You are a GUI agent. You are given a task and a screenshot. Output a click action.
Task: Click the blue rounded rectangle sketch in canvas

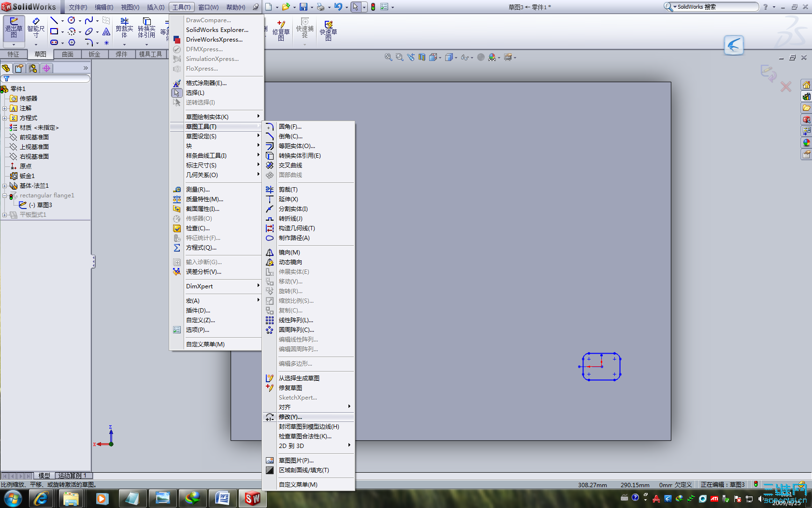(602, 367)
